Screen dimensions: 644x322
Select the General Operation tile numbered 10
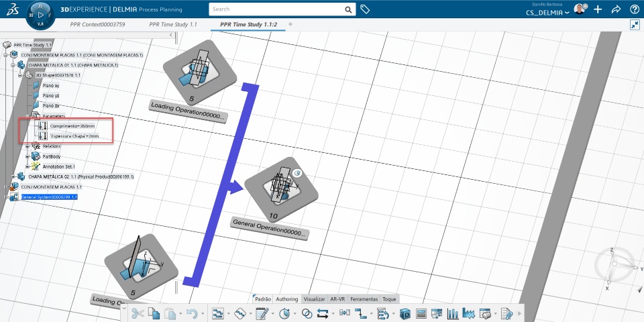click(x=281, y=189)
